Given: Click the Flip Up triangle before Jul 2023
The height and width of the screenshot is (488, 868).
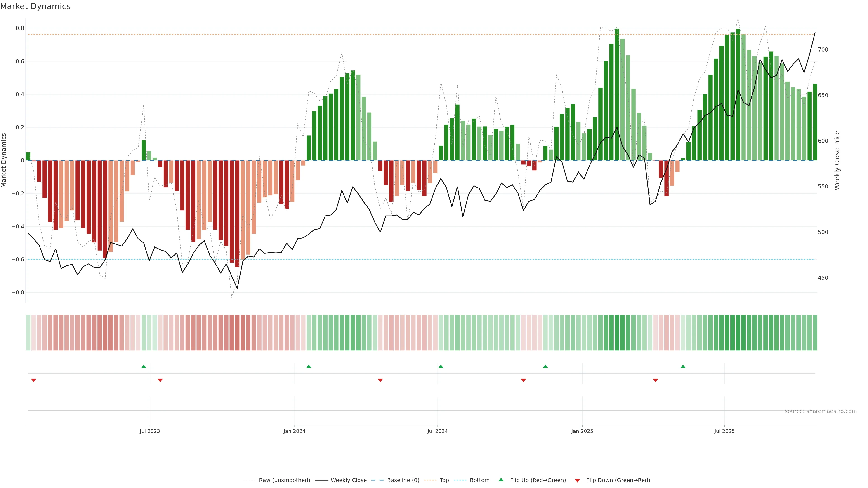Looking at the screenshot, I should [x=144, y=366].
